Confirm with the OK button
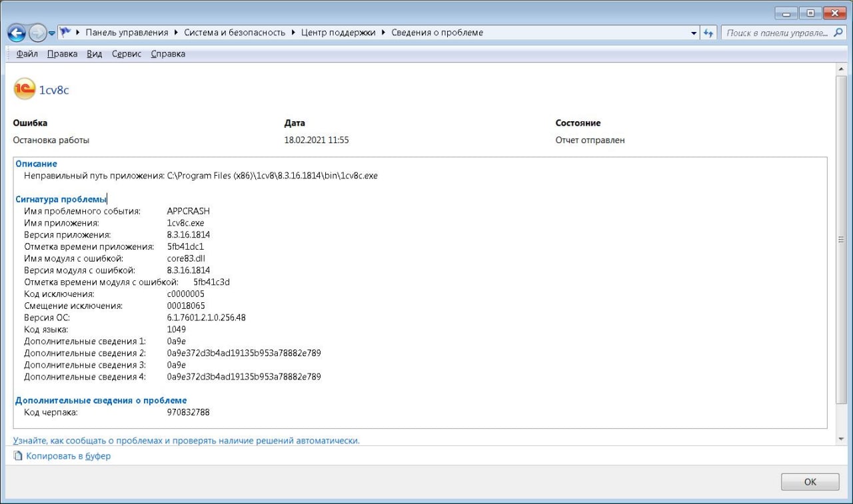Viewport: 853px width, 504px height. pyautogui.click(x=810, y=482)
